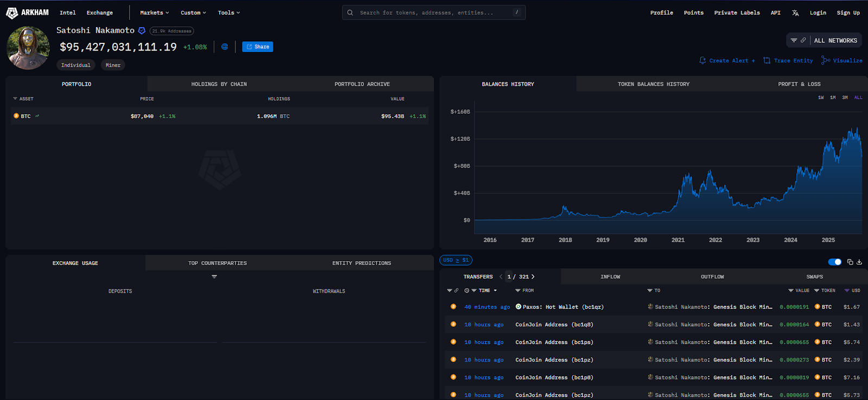This screenshot has height=400, width=868.
Task: Click the 21.9k Addresses badge
Action: pyautogui.click(x=171, y=31)
